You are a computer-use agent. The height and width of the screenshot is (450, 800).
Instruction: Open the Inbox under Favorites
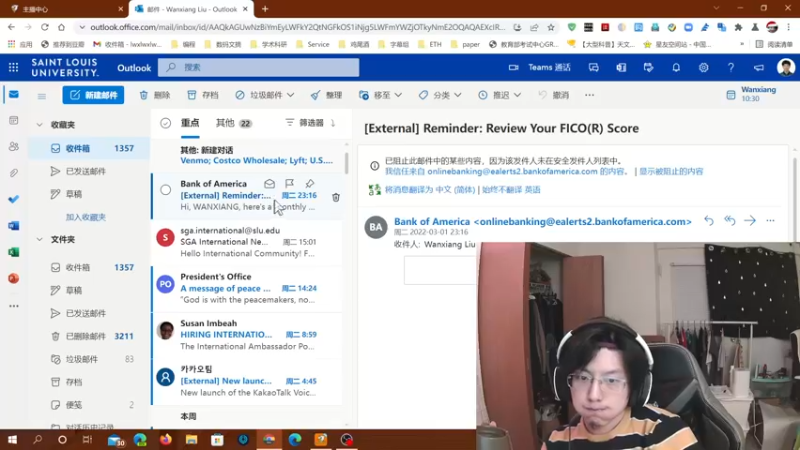pyautogui.click(x=91, y=148)
